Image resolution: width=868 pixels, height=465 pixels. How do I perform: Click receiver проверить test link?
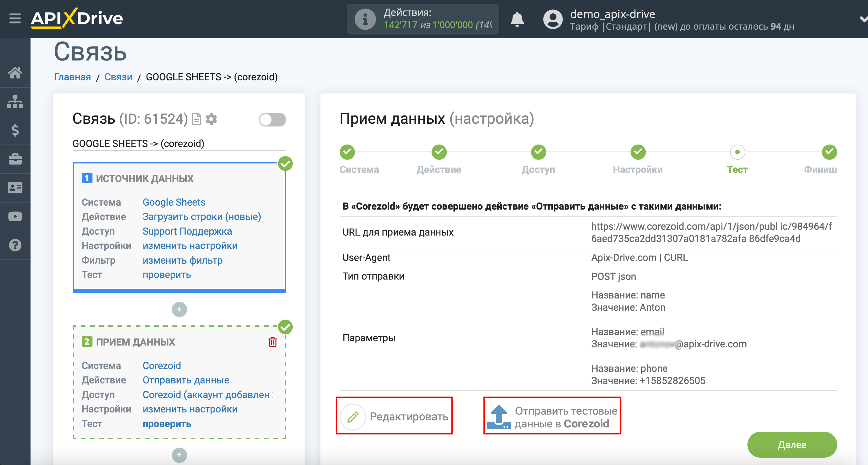167,423
